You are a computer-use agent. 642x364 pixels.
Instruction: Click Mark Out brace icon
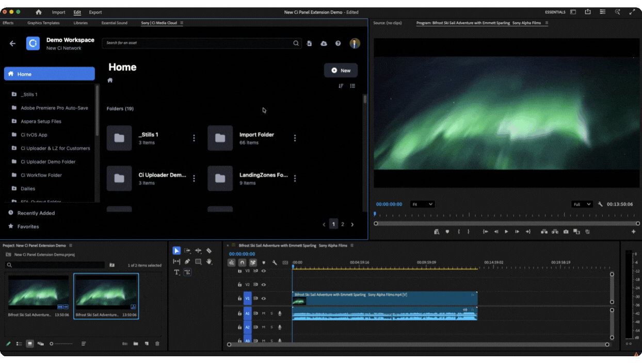point(469,232)
